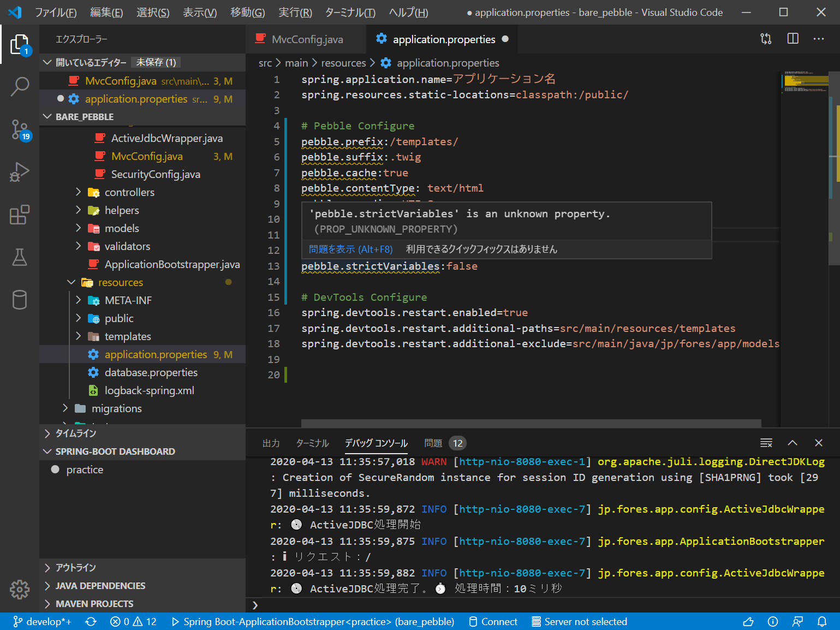Viewport: 840px width, 630px height.
Task: Click Server not selected in status bar
Action: [580, 621]
